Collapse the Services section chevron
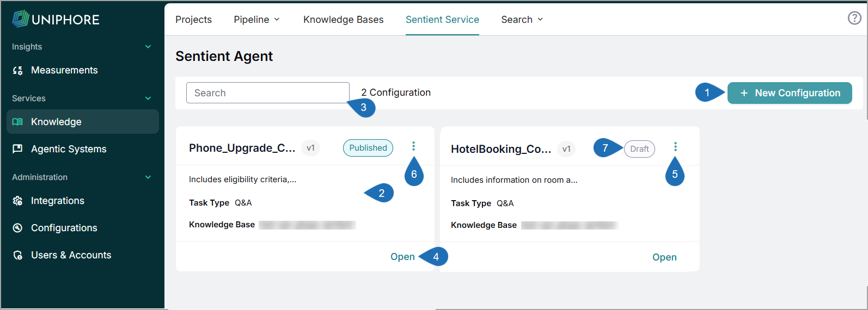The image size is (868, 310). (148, 98)
